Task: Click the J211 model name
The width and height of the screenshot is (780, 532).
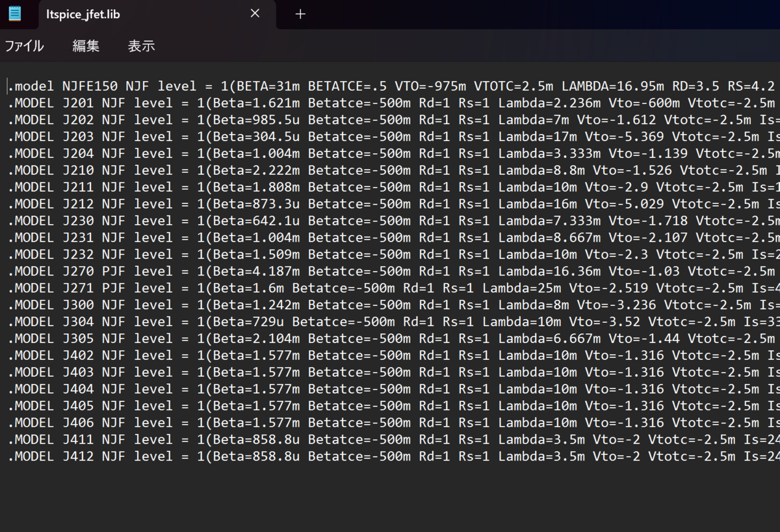Action: [x=78, y=187]
